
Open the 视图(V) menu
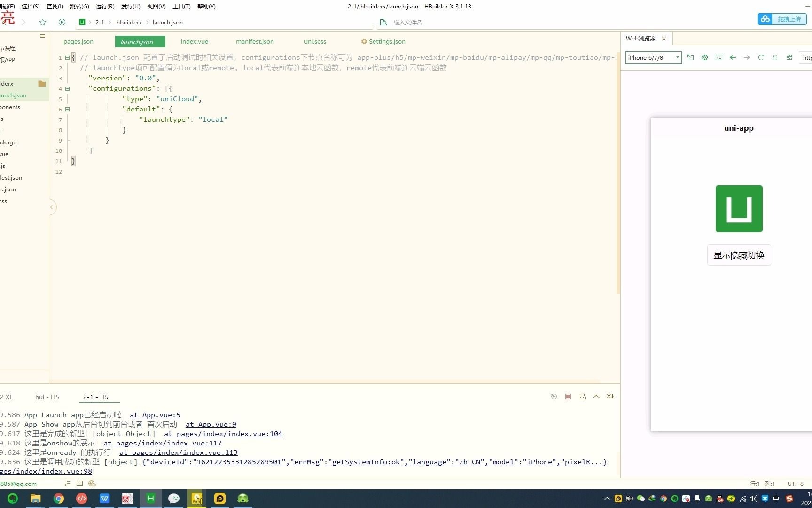pos(156,6)
